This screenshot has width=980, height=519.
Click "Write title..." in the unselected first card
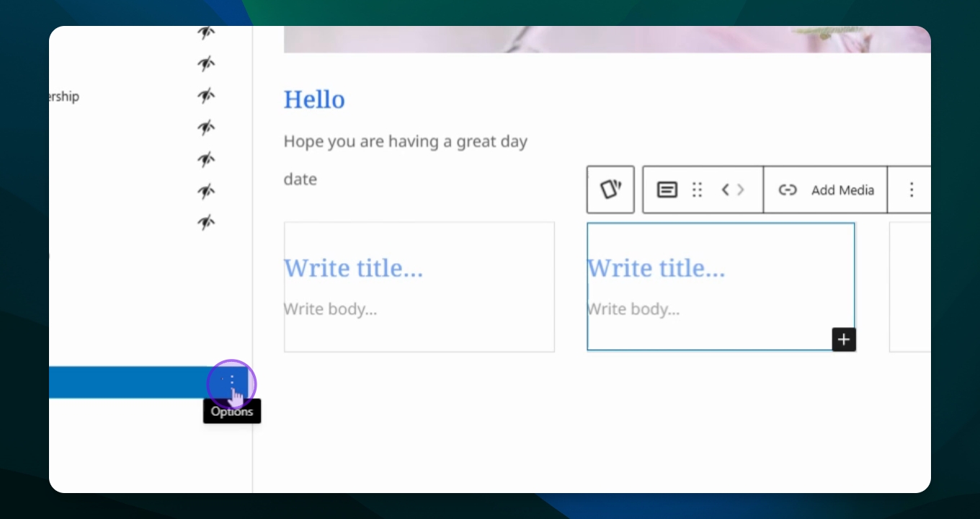[353, 268]
